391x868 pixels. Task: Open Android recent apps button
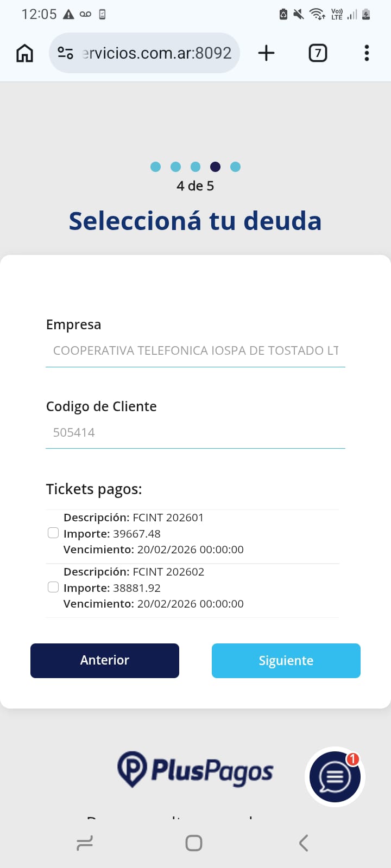85,843
